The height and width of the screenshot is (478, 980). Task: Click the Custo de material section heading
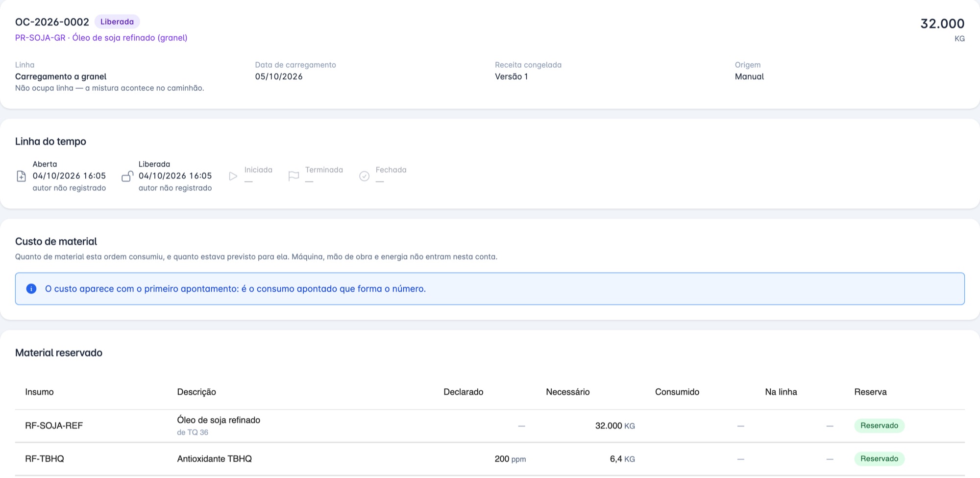click(x=56, y=242)
